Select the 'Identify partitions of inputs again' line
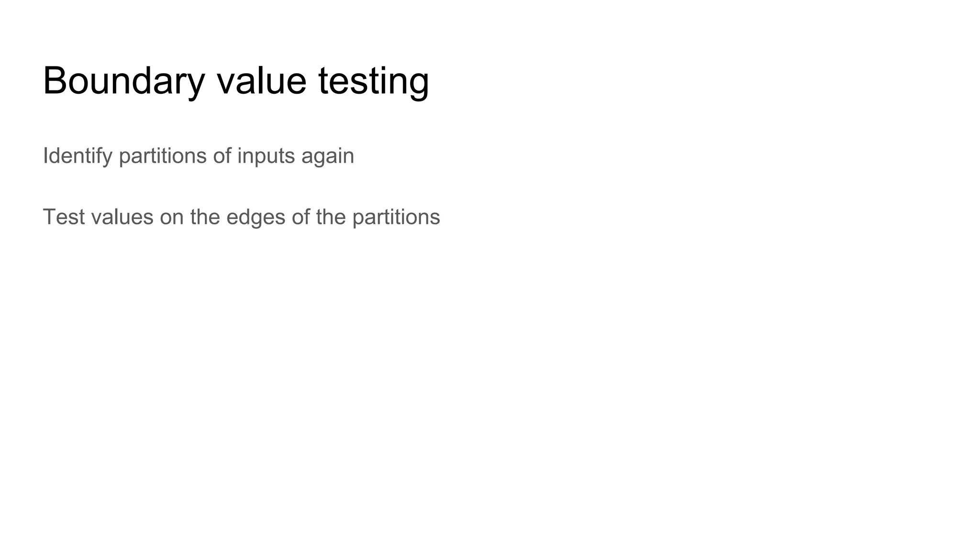 pyautogui.click(x=198, y=156)
